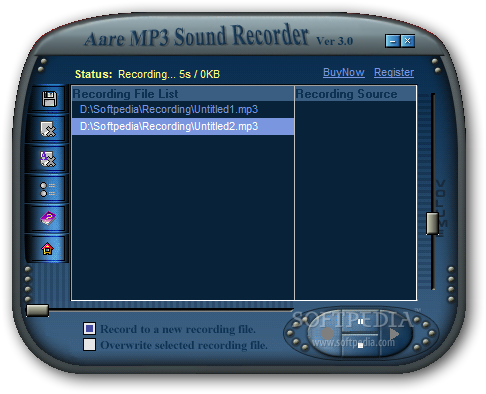
Task: Minimize the Aare MP3 Sound Recorder window
Action: pos(393,41)
